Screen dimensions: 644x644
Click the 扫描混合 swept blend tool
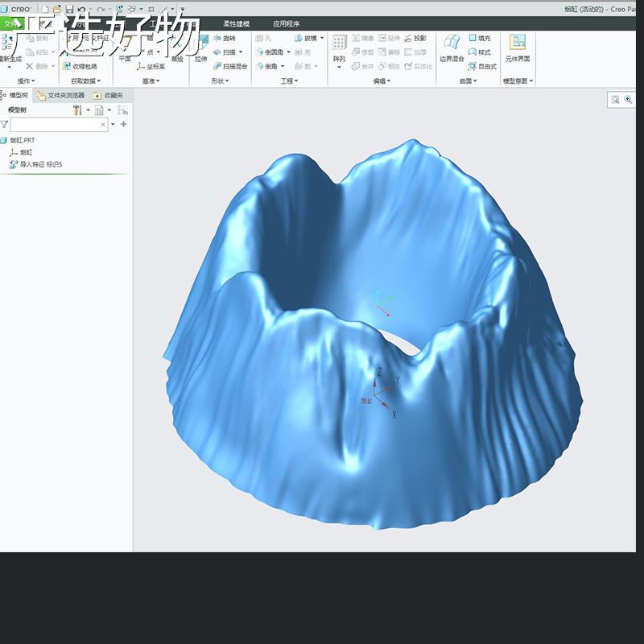click(x=230, y=66)
